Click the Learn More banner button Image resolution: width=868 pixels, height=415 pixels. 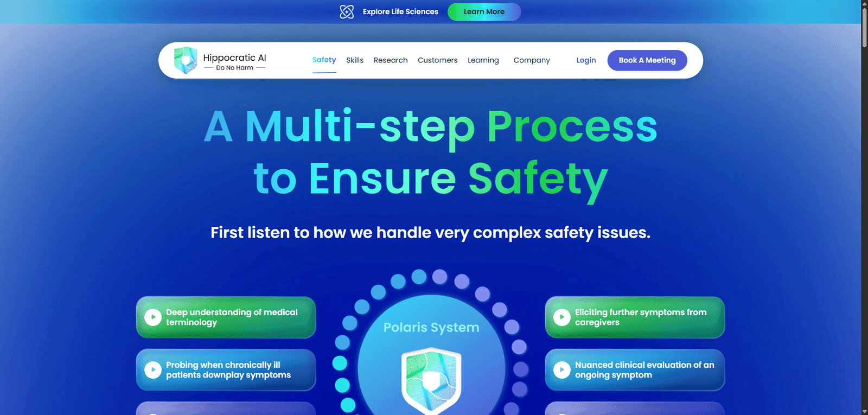click(484, 11)
